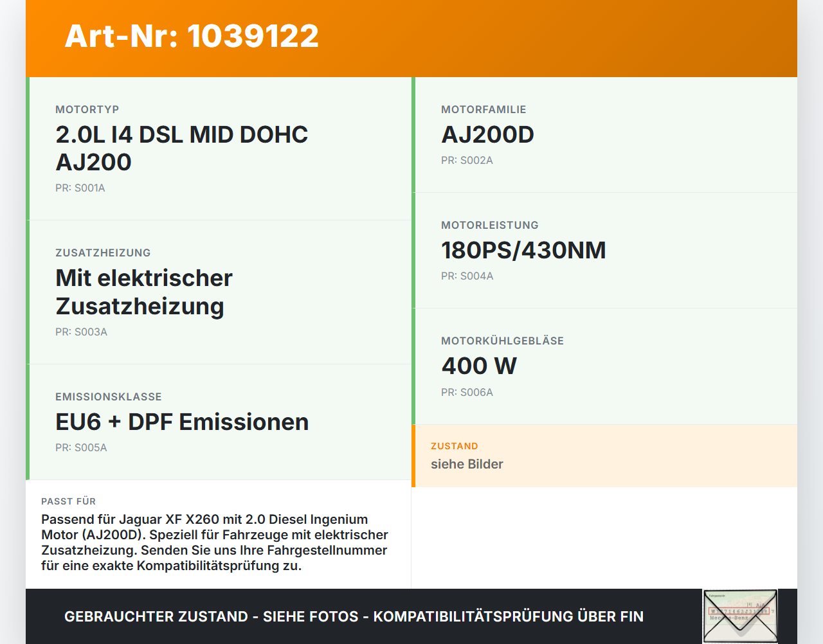Click the PR: S003A code
This screenshot has height=644, width=823.
[x=81, y=332]
